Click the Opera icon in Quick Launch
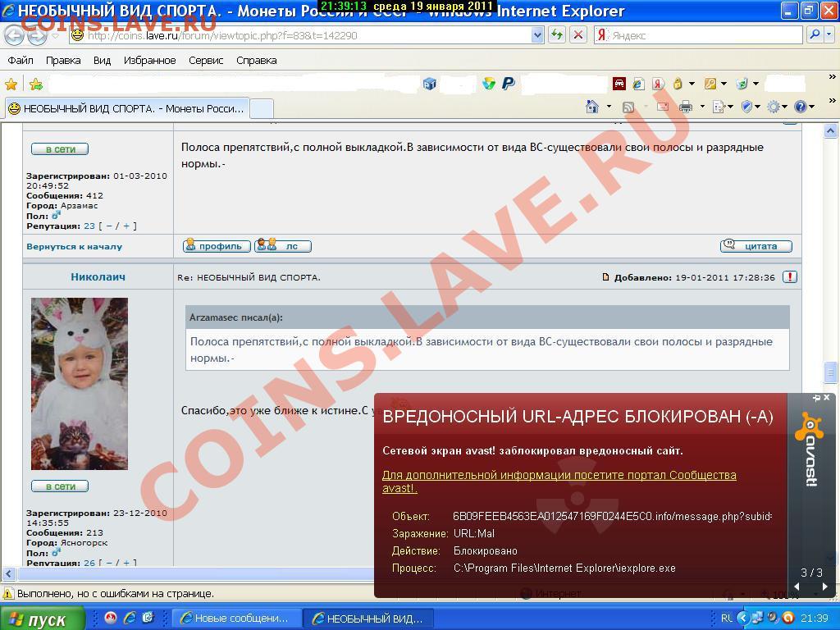The width and height of the screenshot is (840, 630). (111, 618)
